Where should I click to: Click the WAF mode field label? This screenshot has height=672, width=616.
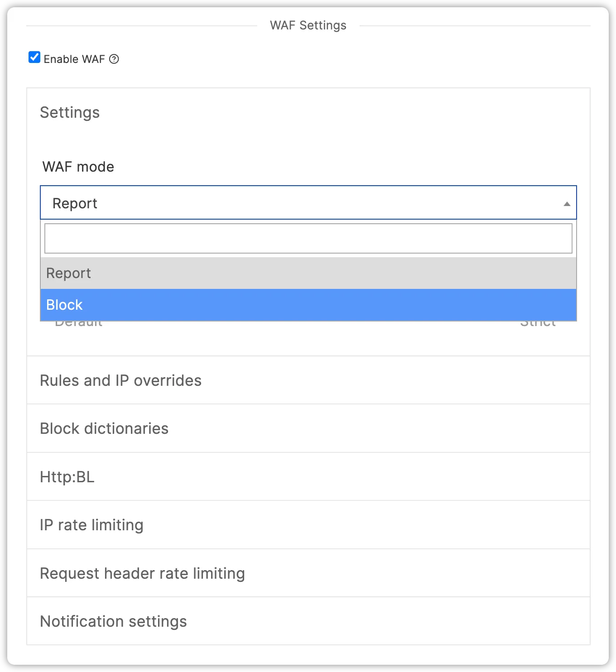(77, 167)
